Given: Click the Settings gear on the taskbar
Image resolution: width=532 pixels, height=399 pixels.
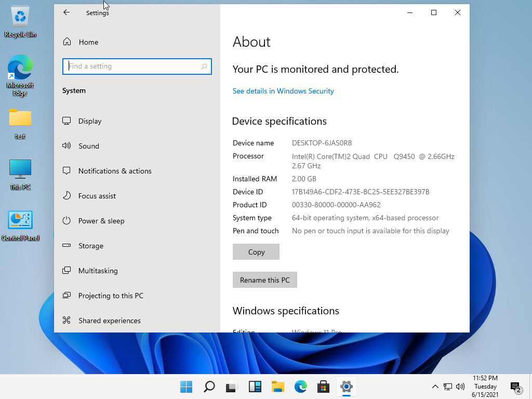Looking at the screenshot, I should (x=346, y=387).
